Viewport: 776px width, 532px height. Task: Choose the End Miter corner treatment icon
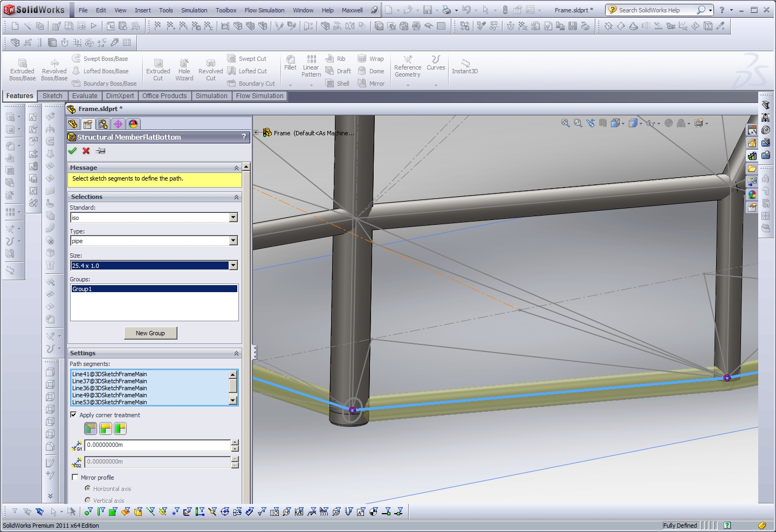[91, 429]
